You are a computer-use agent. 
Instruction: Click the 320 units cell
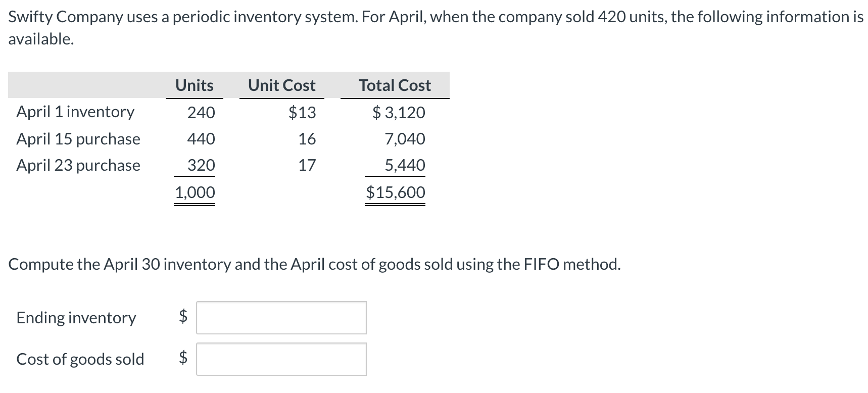click(201, 165)
